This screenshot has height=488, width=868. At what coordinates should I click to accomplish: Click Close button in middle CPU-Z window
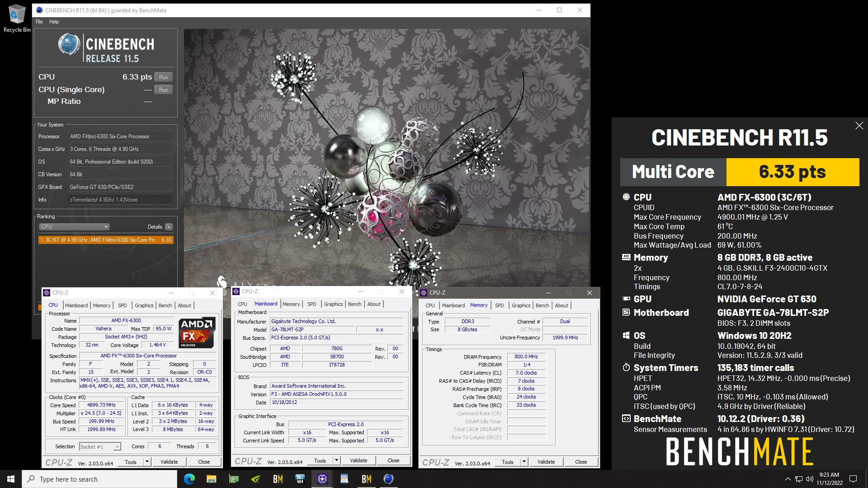[393, 460]
